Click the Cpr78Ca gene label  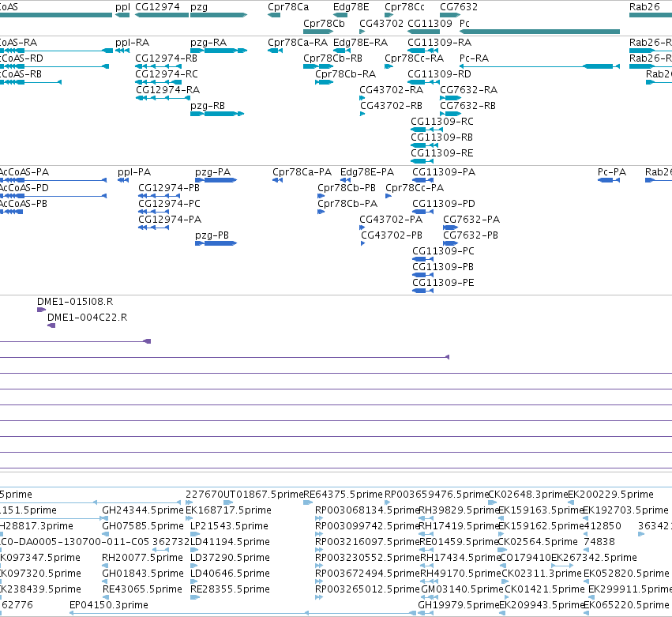point(288,7)
